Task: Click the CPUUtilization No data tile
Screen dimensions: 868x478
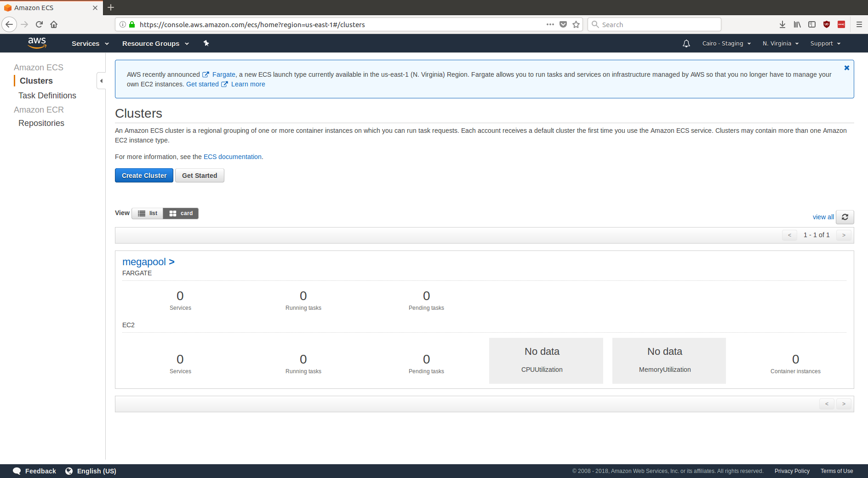Action: pyautogui.click(x=546, y=361)
